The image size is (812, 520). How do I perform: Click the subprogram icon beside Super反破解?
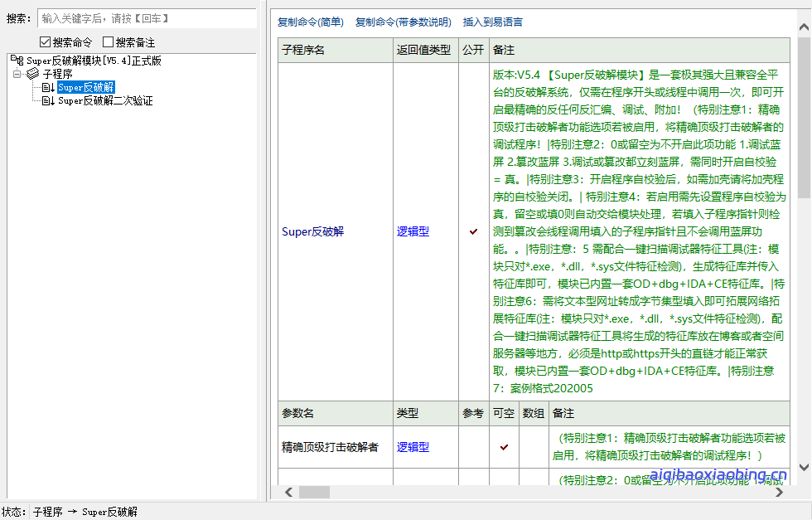tap(47, 86)
